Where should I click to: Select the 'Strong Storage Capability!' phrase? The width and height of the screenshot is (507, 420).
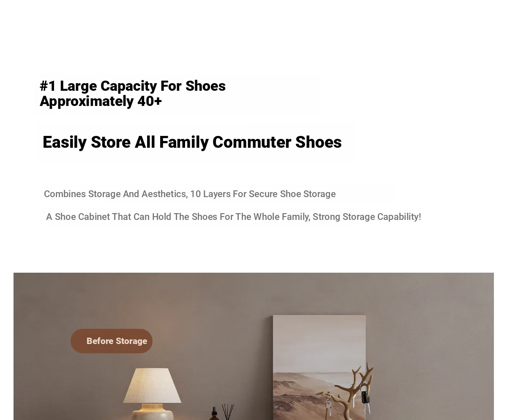pyautogui.click(x=367, y=217)
